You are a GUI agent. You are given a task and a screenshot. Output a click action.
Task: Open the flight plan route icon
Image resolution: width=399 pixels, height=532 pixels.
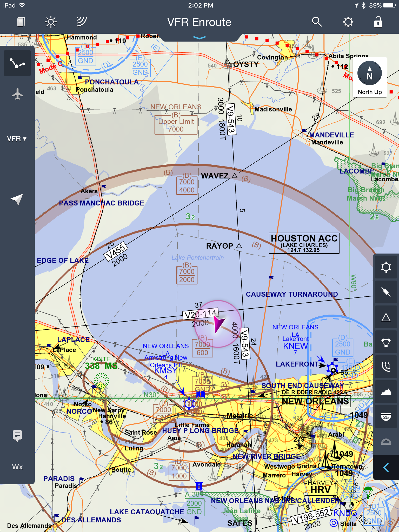17,63
